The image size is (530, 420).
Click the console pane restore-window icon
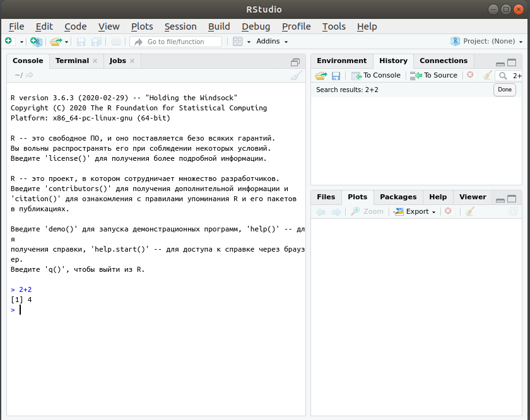[x=295, y=62]
